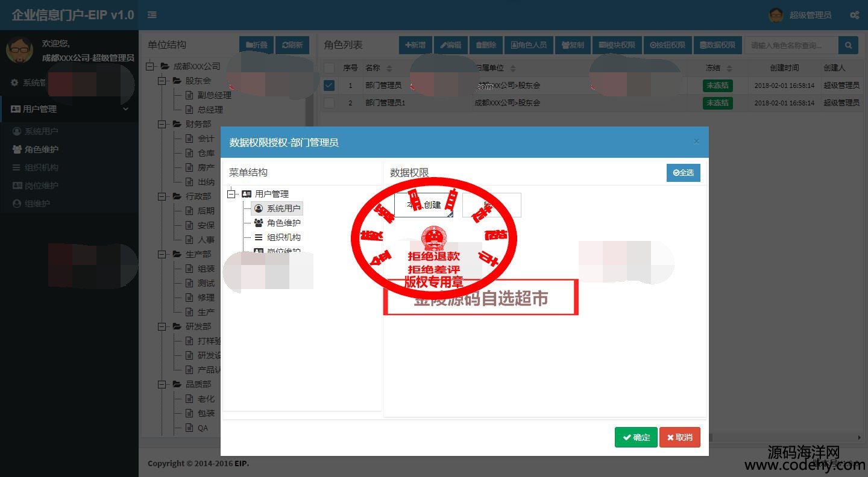This screenshot has height=477, width=868.
Task: Click the 复制 button in the role list toolbar
Action: click(573, 45)
